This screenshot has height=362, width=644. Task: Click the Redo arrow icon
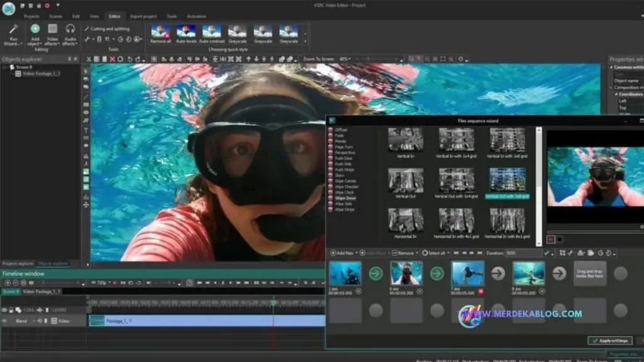tap(138, 59)
